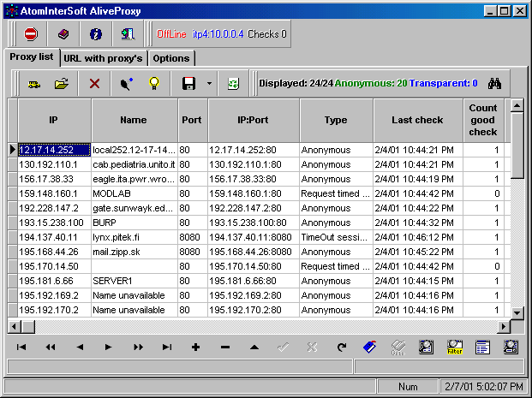Sort by Name column header
The width and height of the screenshot is (532, 398).
coord(134,120)
